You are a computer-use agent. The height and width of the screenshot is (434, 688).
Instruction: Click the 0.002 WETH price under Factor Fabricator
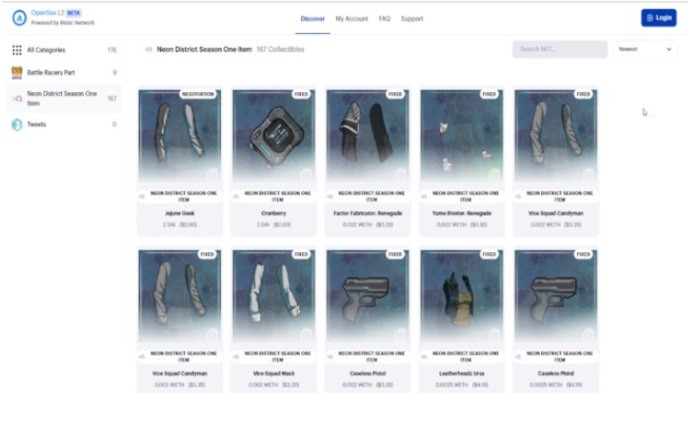pos(368,225)
